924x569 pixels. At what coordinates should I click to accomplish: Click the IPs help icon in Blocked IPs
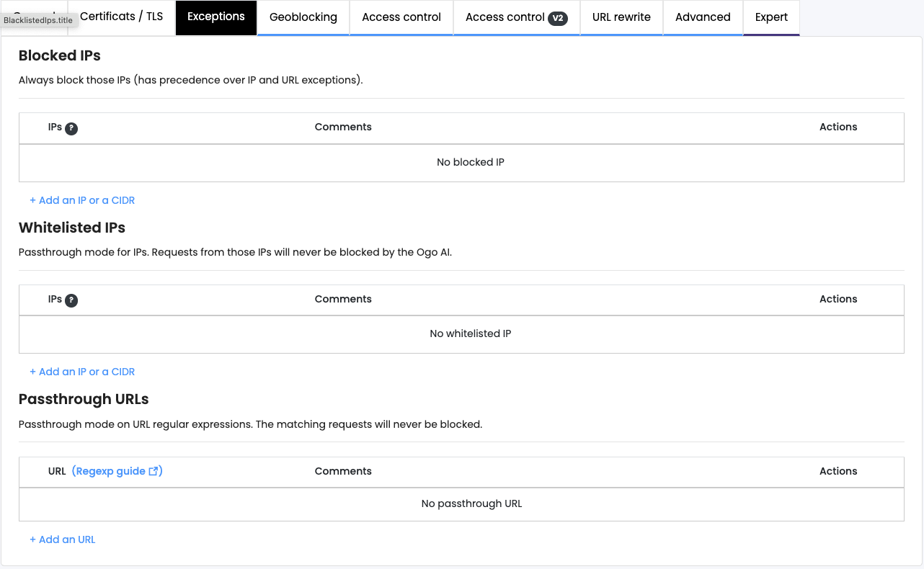point(71,128)
